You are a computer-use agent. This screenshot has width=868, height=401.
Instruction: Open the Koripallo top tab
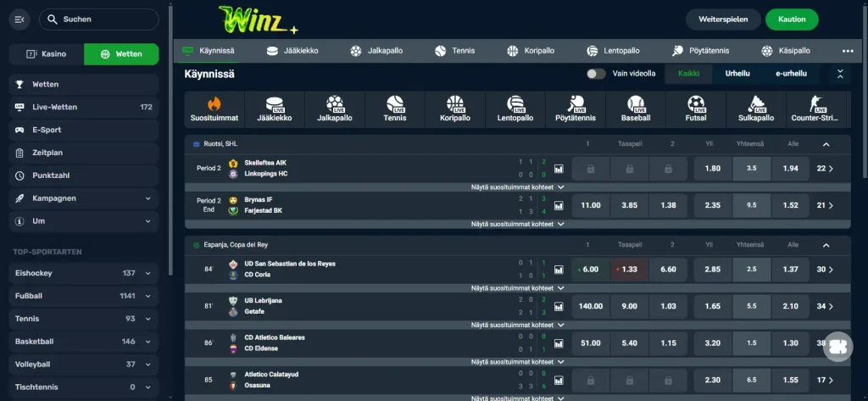[x=531, y=51]
